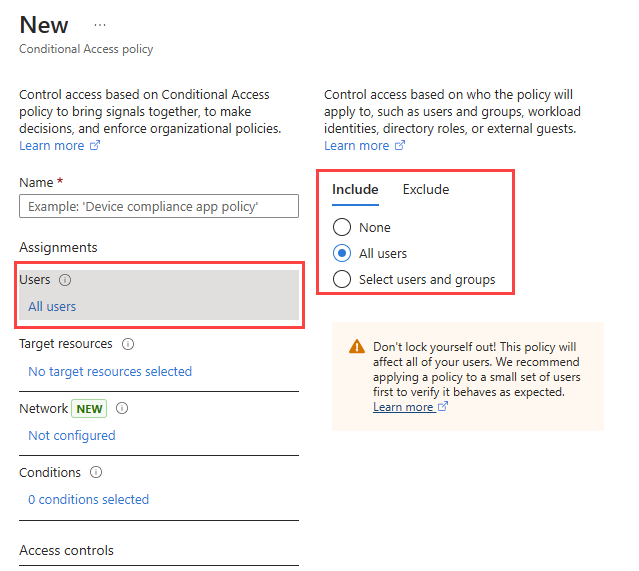The height and width of the screenshot is (571, 639).
Task: Open Learn more under users description
Action: click(357, 146)
